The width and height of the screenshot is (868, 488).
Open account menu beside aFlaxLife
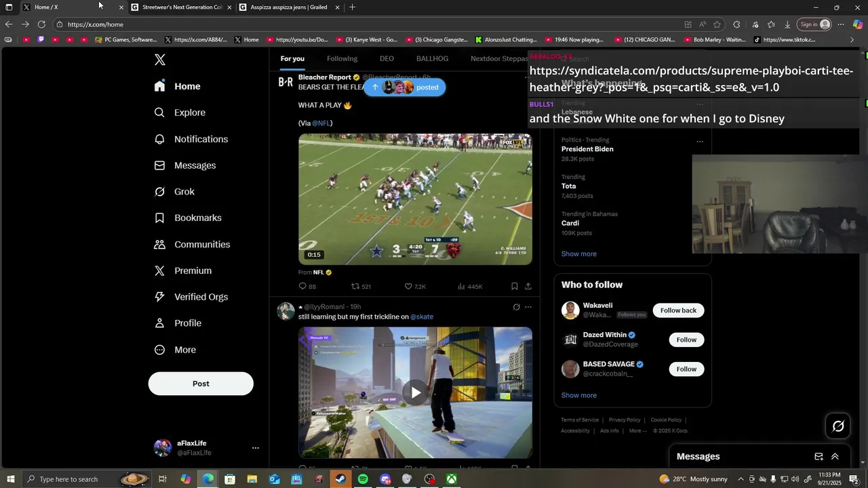[256, 448]
